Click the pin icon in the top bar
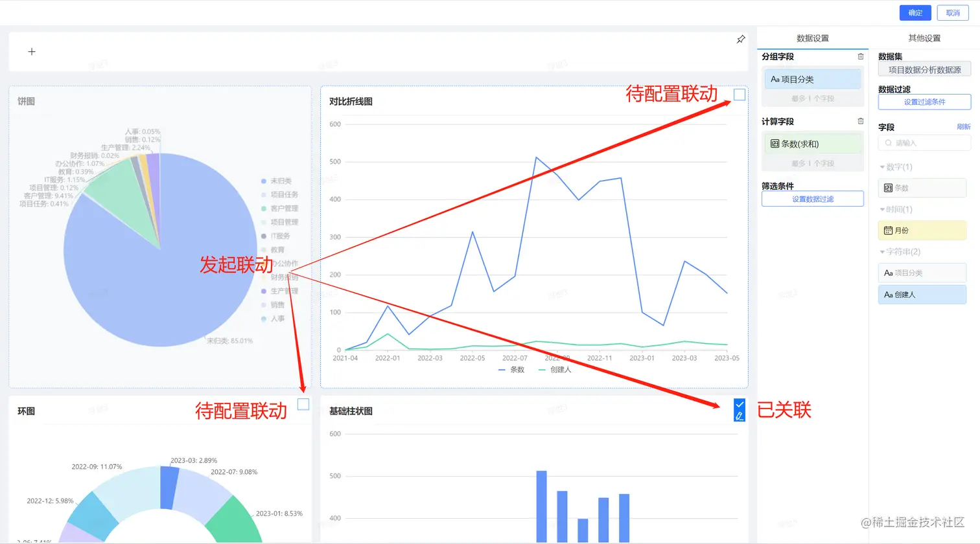The width and height of the screenshot is (980, 544). click(741, 40)
